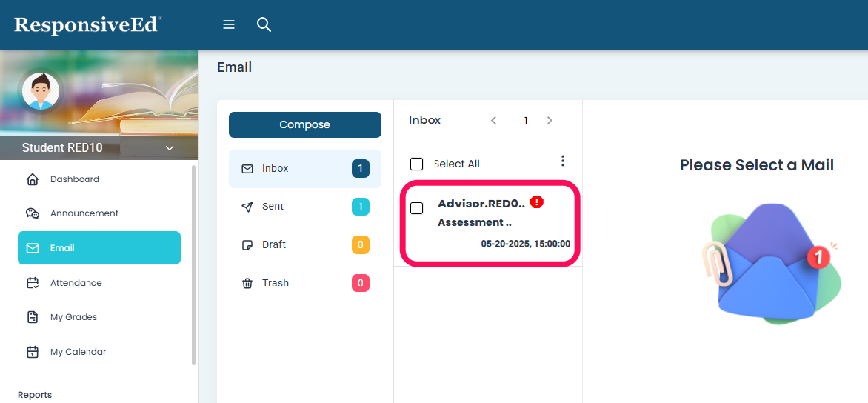Go to next inbox page

550,120
